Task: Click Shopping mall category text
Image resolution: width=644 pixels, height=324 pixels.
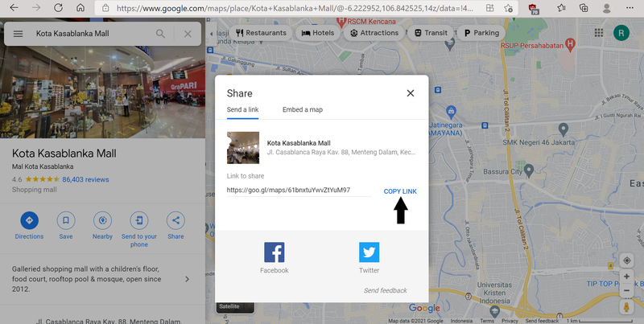Action: pyautogui.click(x=35, y=190)
